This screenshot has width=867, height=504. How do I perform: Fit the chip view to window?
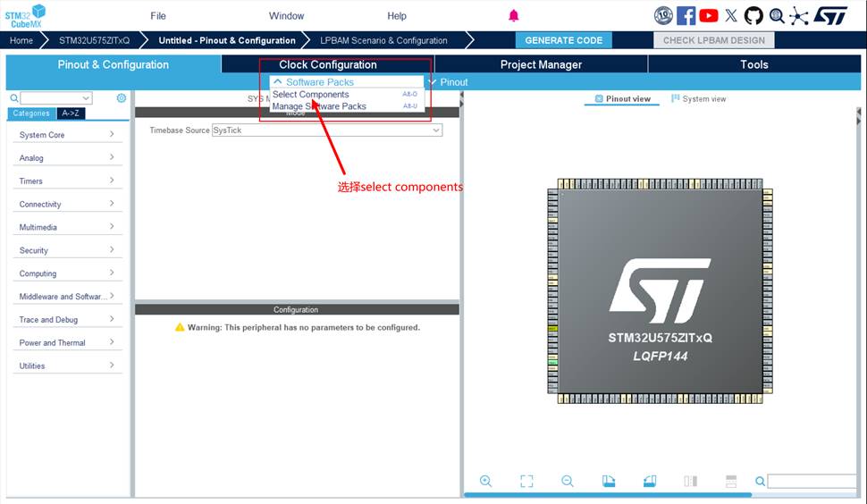click(526, 481)
